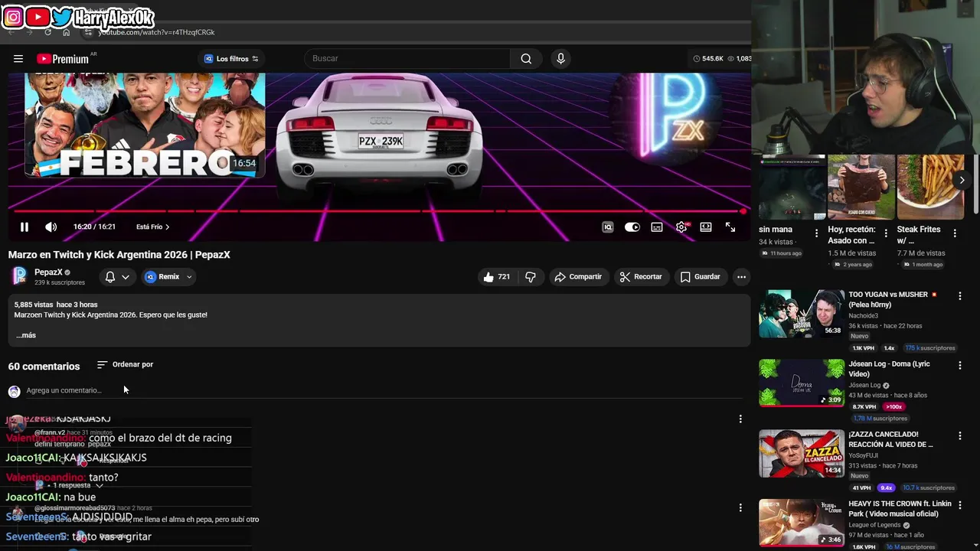
Task: Enter fullscreen mode in the player
Action: (730, 227)
